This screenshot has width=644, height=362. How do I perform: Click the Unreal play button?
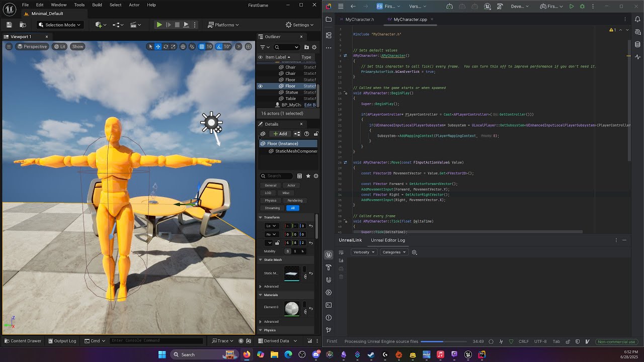point(159,25)
